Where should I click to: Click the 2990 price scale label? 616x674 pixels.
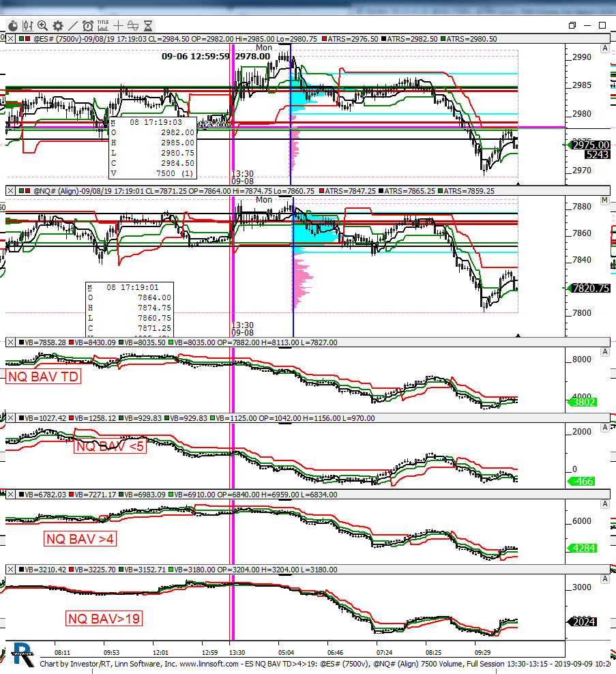pyautogui.click(x=582, y=57)
